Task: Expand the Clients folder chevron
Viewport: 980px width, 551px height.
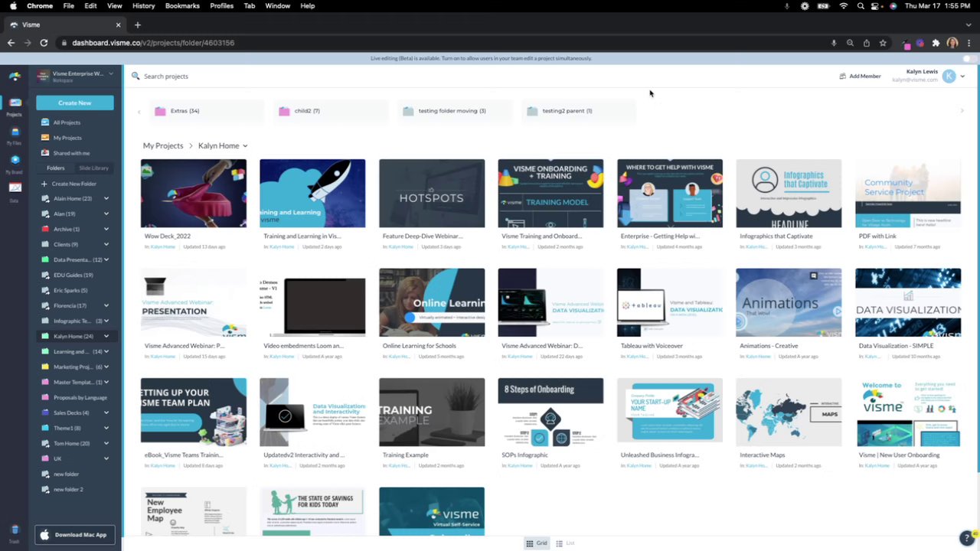Action: click(x=106, y=245)
